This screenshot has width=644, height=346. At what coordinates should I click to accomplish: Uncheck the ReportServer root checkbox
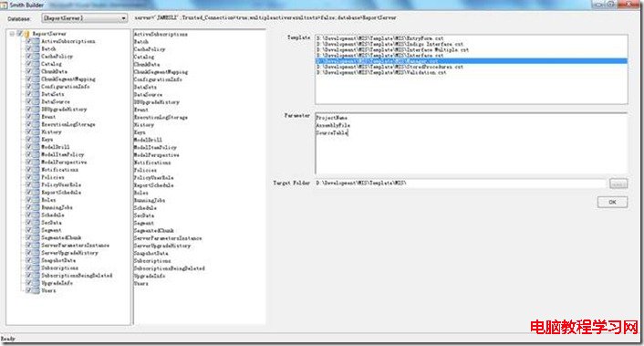point(19,34)
